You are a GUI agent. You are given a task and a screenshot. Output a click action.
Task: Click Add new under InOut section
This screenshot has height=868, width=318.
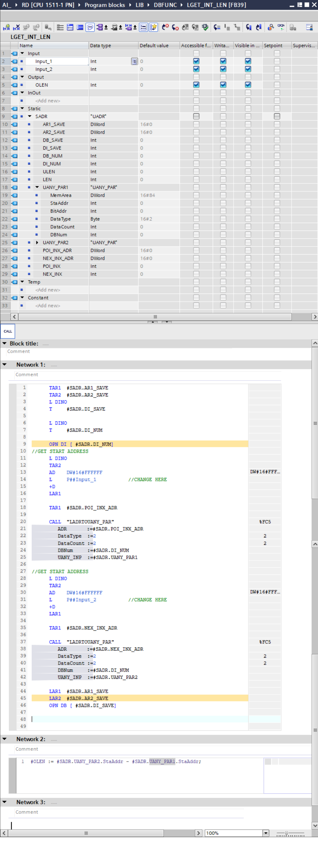click(48, 101)
